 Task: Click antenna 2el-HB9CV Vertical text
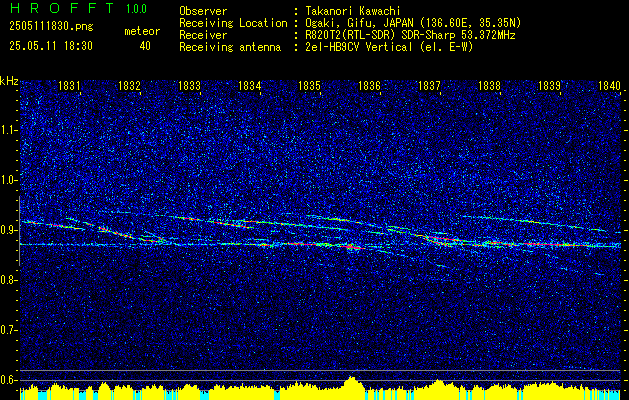coord(388,47)
